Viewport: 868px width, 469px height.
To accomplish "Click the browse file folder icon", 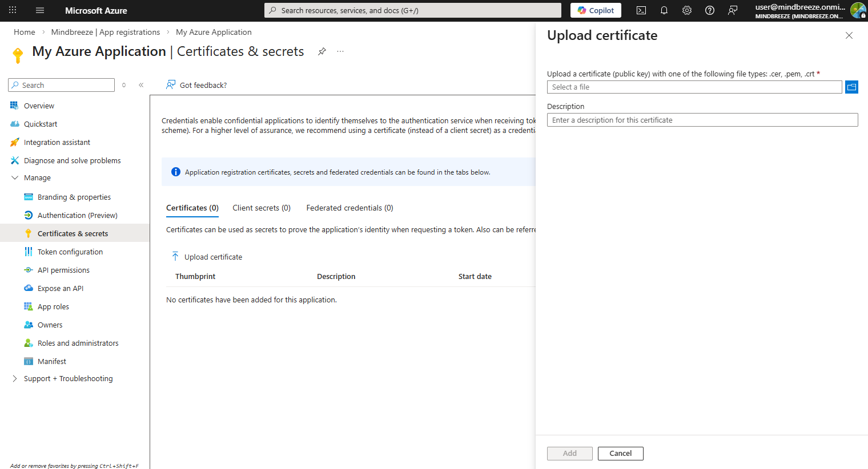I will click(851, 87).
